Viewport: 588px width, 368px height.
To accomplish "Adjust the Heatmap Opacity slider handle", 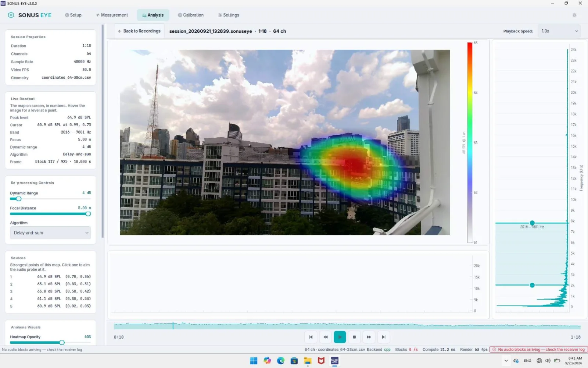I will [62, 343].
